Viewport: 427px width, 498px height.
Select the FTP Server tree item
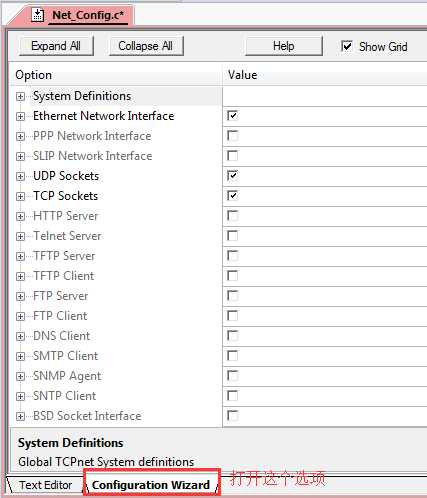click(x=61, y=296)
